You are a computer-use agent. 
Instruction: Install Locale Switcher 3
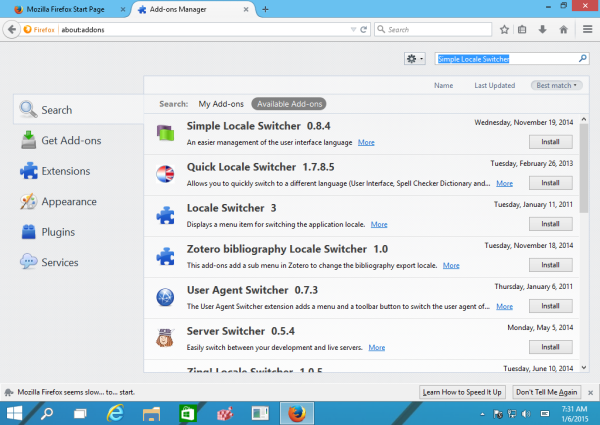(551, 224)
